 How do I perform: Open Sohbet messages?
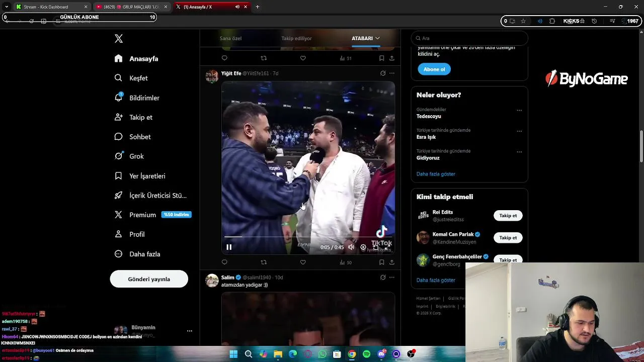click(132, 137)
